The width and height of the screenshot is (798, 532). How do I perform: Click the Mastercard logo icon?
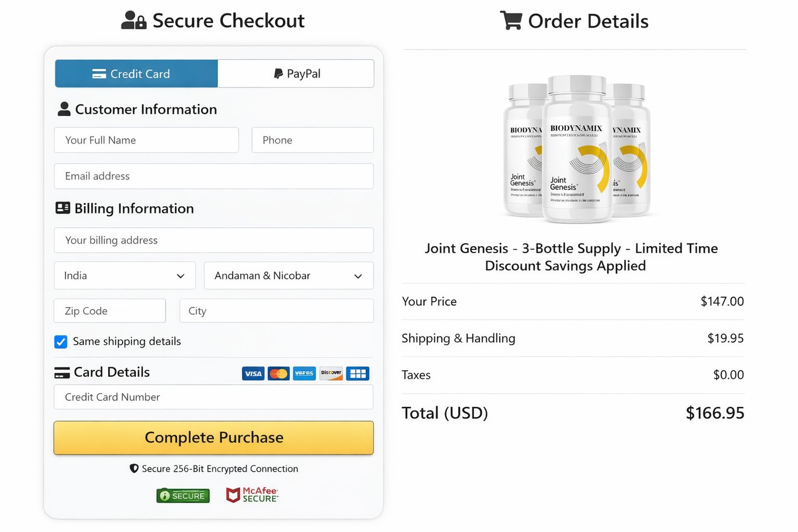coord(278,374)
